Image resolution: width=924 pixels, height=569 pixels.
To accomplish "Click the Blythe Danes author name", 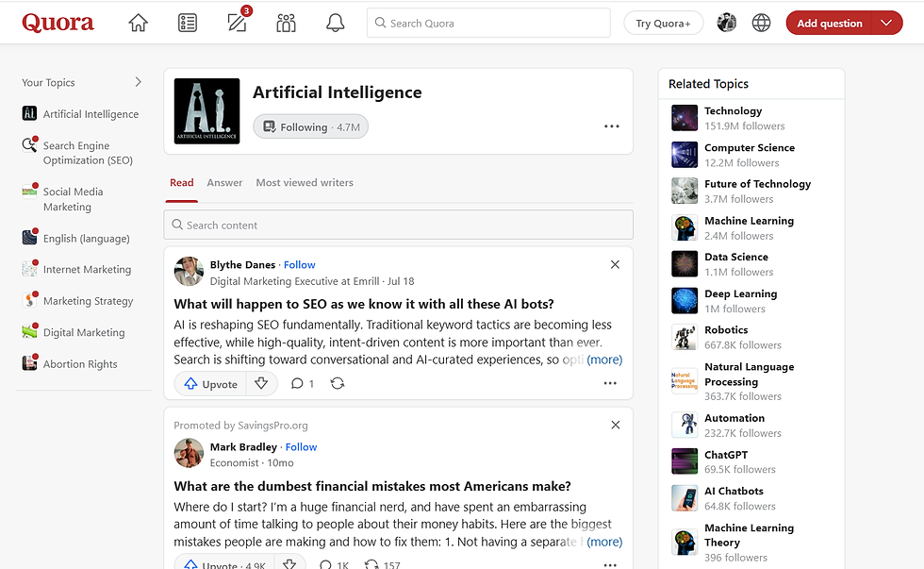I will (243, 265).
